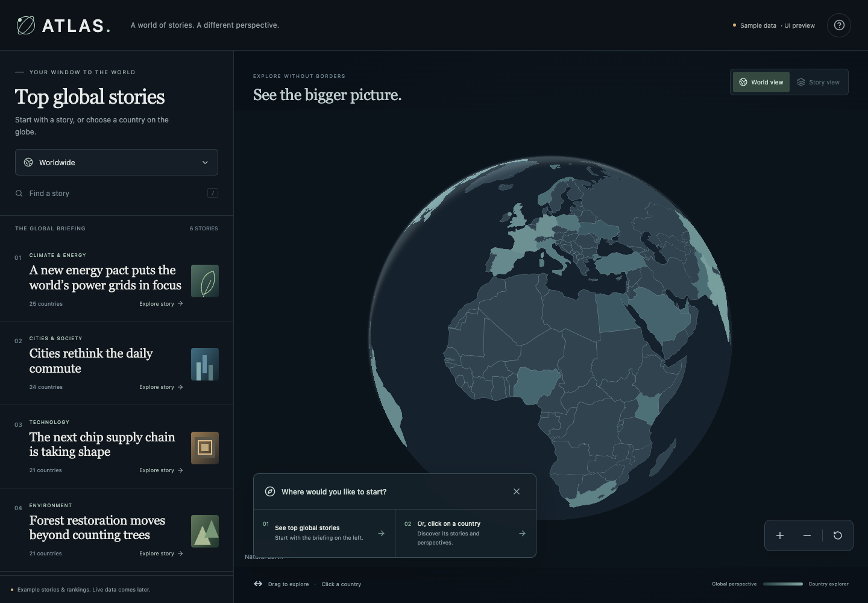The width and height of the screenshot is (868, 603).
Task: Open headline 'A new energy pact puts the world's power grids in focus'
Action: pyautogui.click(x=105, y=277)
